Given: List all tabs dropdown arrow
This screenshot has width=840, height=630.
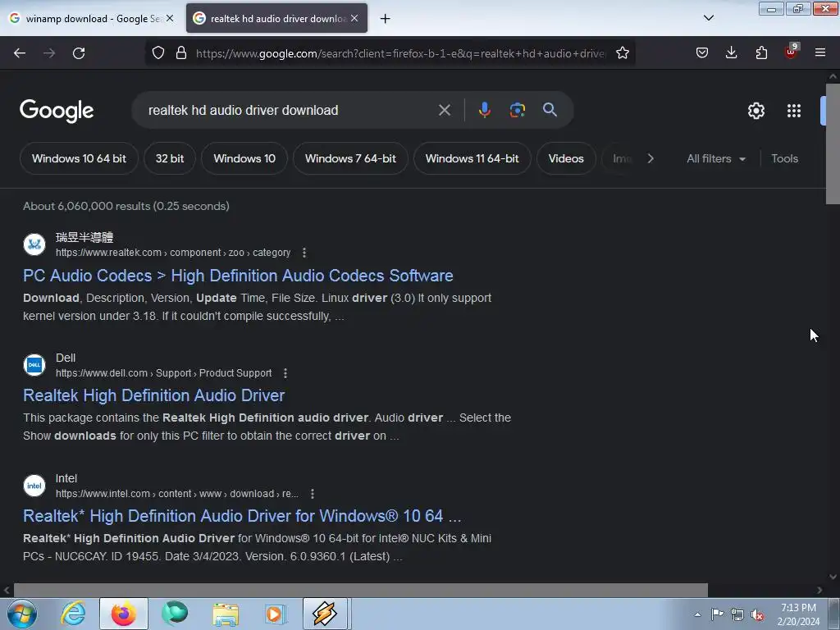Looking at the screenshot, I should click(708, 18).
